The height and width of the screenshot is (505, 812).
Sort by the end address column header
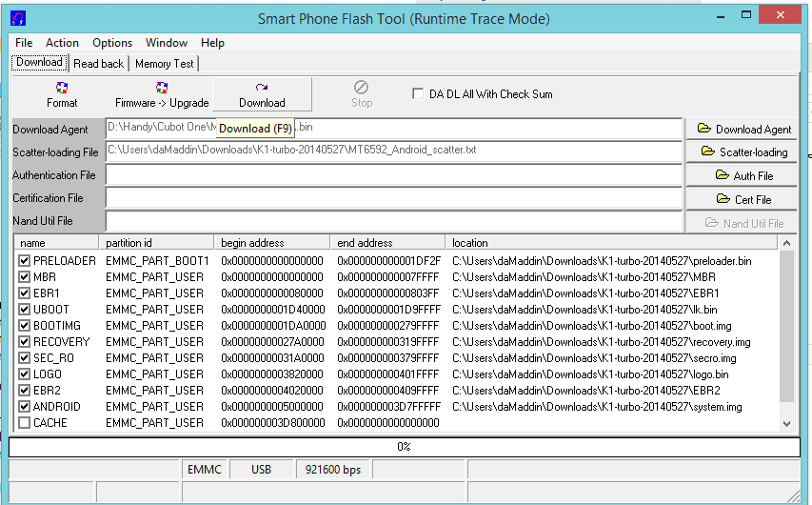tap(387, 243)
